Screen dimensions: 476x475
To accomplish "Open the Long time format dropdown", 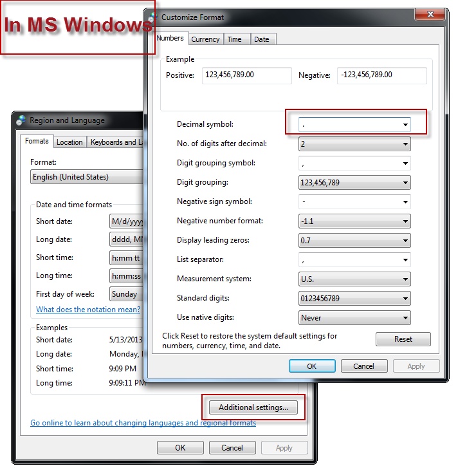I will click(x=126, y=275).
